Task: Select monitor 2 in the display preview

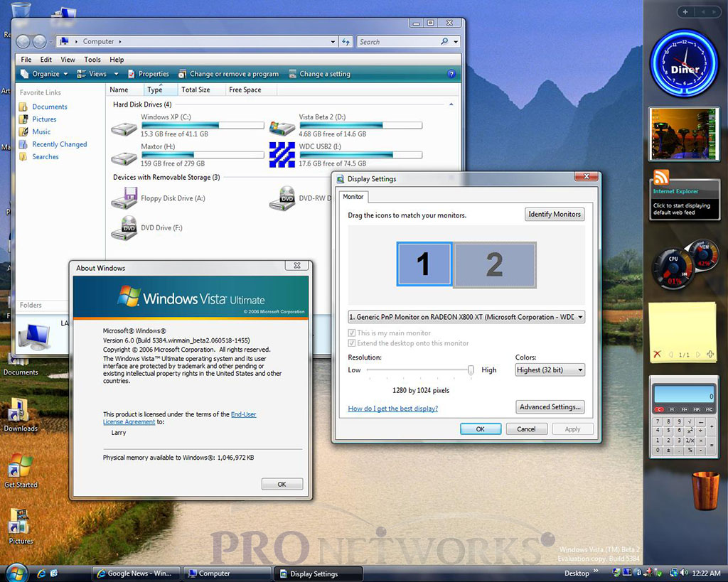Action: 494,264
